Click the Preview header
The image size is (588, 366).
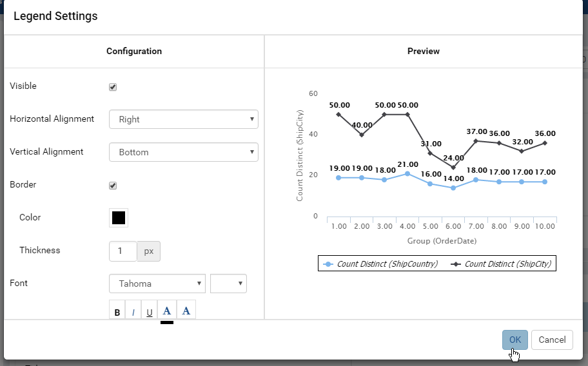click(x=424, y=52)
